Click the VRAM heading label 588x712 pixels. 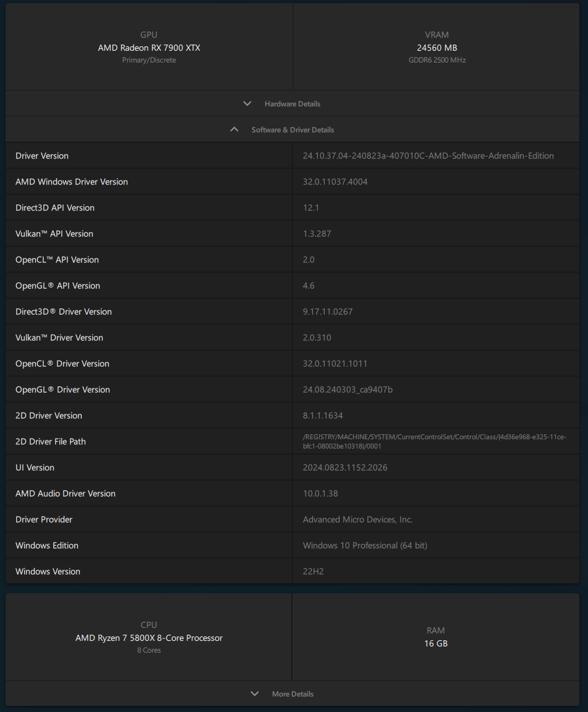click(437, 35)
